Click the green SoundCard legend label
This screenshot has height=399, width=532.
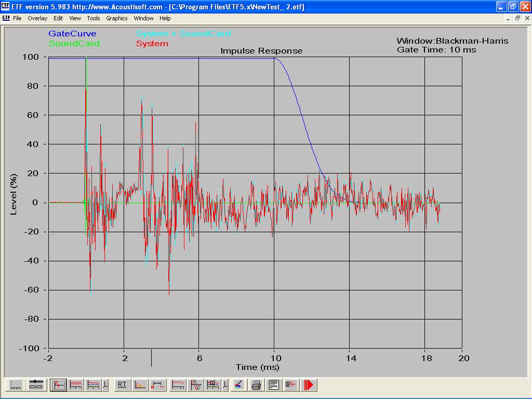tap(74, 44)
